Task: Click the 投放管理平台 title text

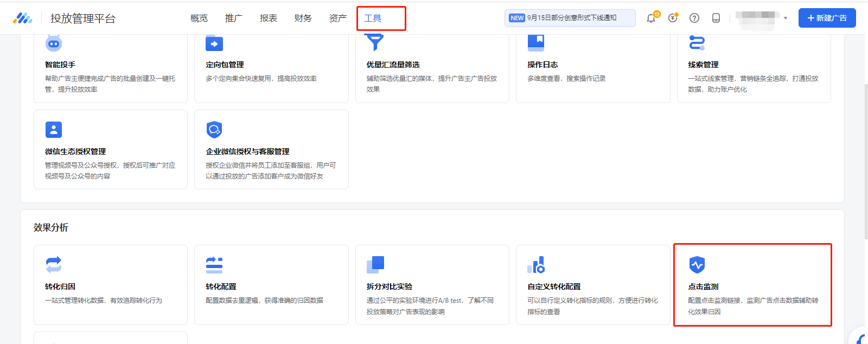Action: [x=83, y=18]
